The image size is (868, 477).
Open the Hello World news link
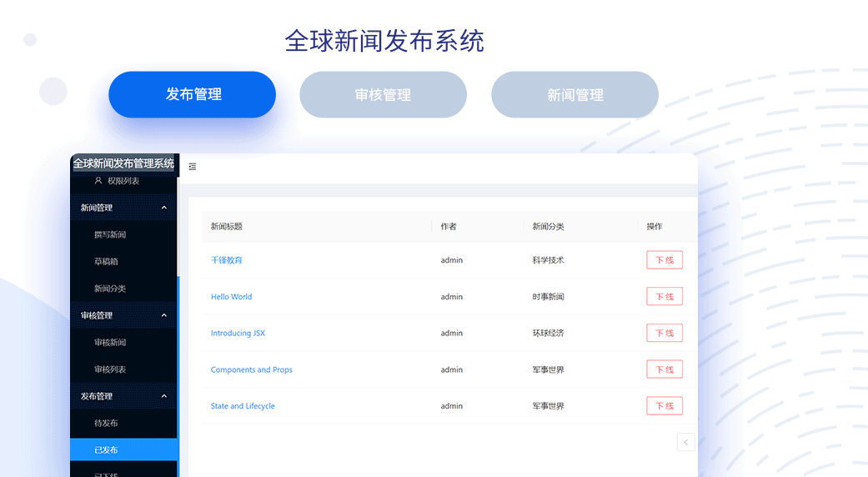pos(231,297)
